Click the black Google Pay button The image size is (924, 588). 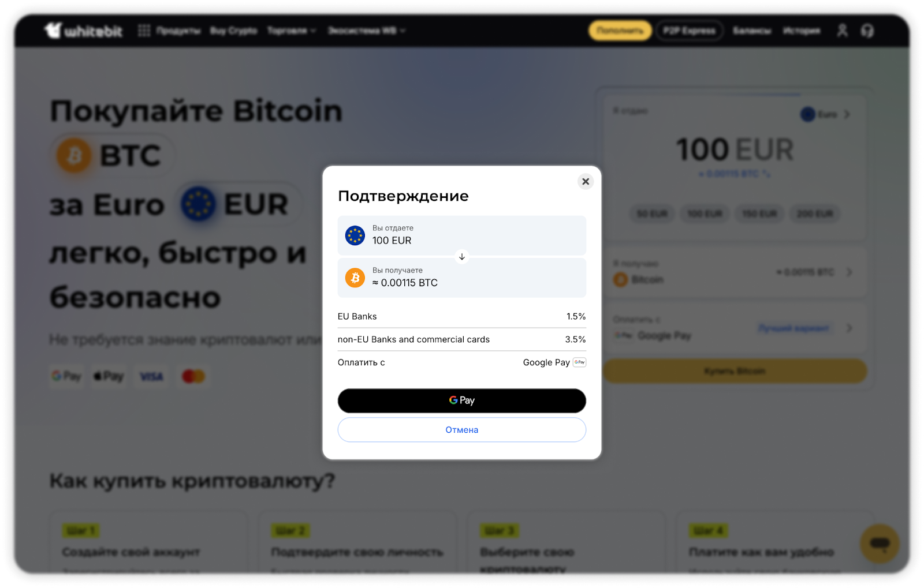pos(462,400)
